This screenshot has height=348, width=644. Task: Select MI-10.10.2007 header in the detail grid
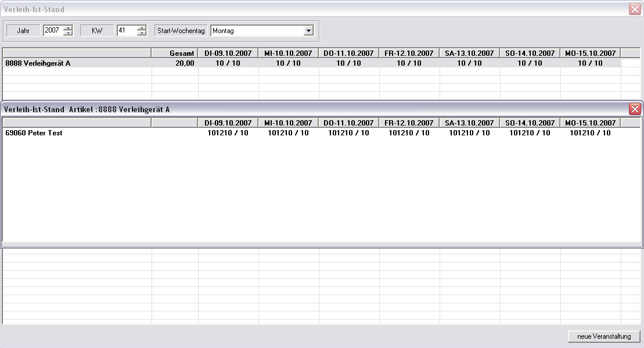289,123
